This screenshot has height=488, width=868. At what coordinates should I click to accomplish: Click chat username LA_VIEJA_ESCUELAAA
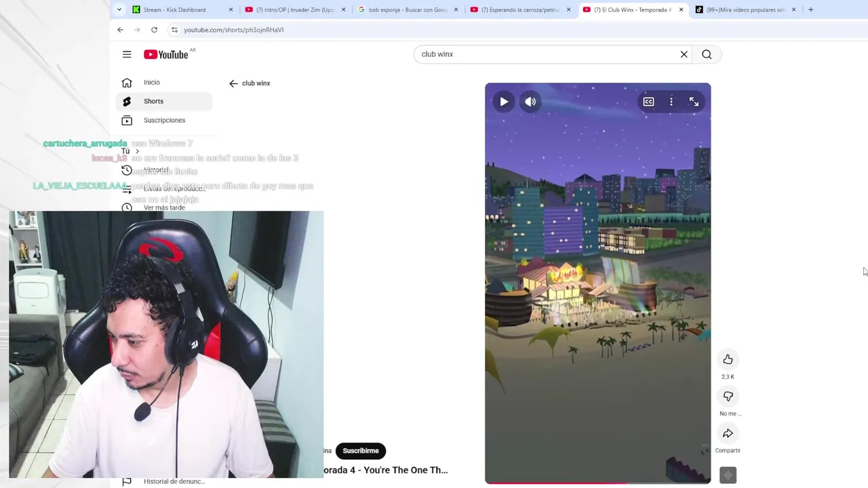[x=79, y=186]
